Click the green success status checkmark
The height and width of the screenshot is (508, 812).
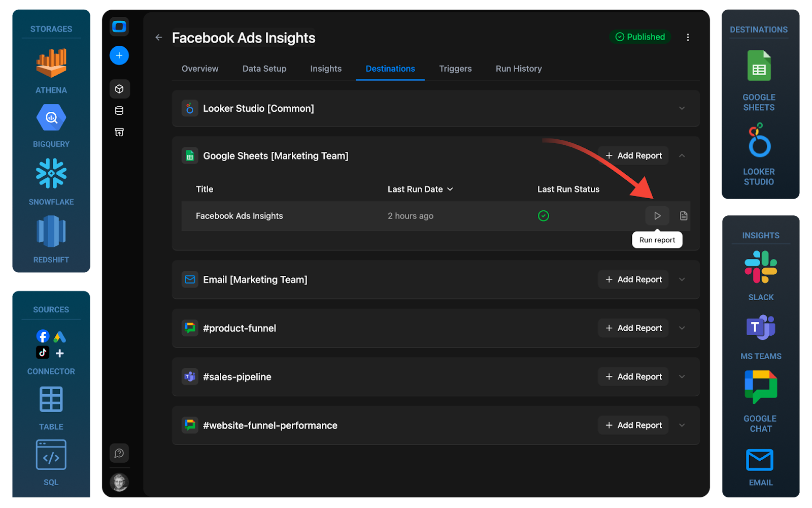point(544,216)
